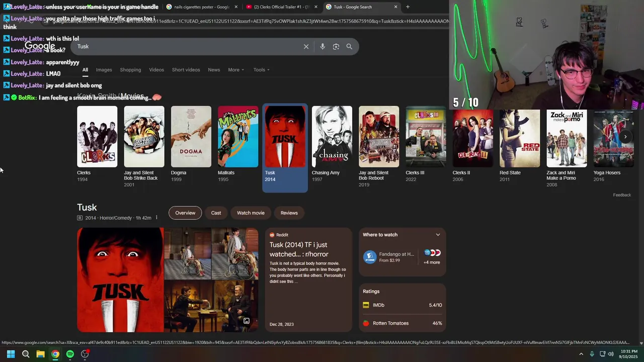
Task: Clear the Tusk search query
Action: pos(306,46)
